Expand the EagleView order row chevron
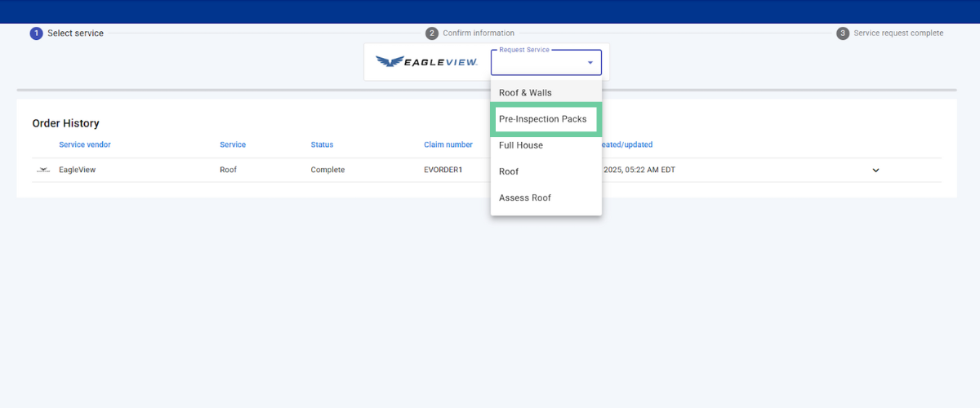Viewport: 980px width, 408px height. click(875, 170)
